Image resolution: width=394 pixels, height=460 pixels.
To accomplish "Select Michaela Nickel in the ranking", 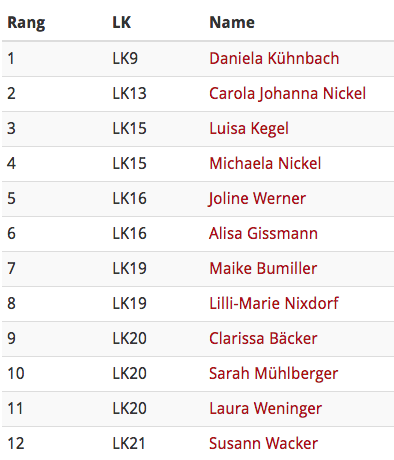I will [x=265, y=163].
